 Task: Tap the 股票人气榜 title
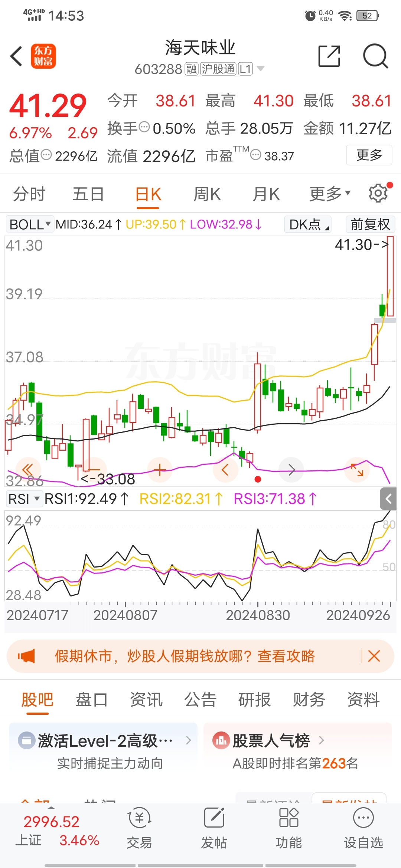click(271, 741)
